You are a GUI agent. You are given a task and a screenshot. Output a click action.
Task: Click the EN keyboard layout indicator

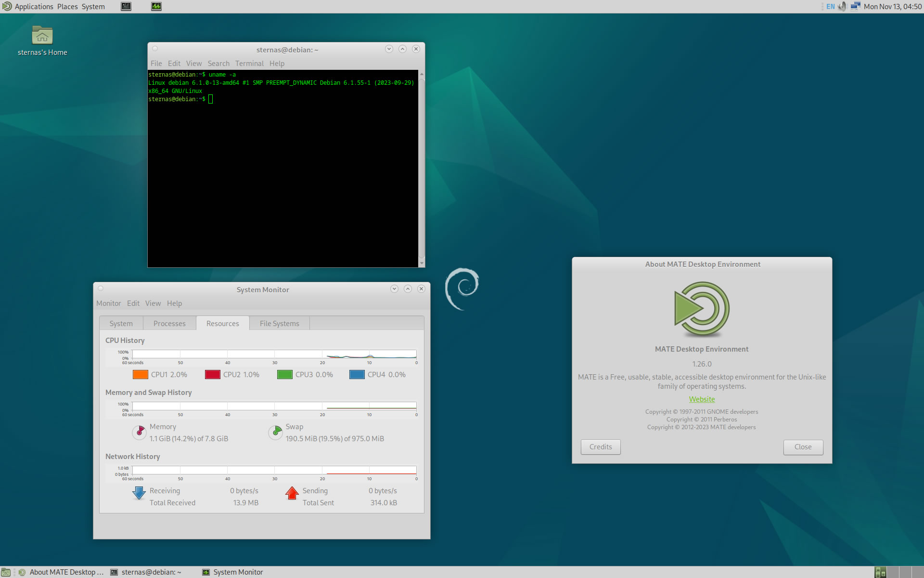[x=830, y=7]
